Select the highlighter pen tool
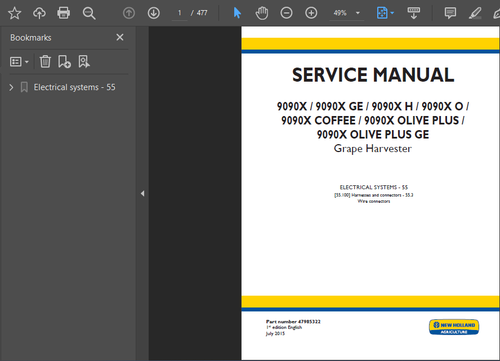This screenshot has width=500, height=361. point(475,13)
